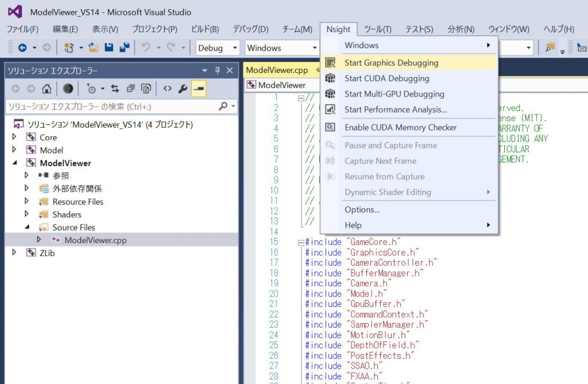Save the file with the single floppy icon
This screenshot has width=588, height=384.
pyautogui.click(x=109, y=47)
